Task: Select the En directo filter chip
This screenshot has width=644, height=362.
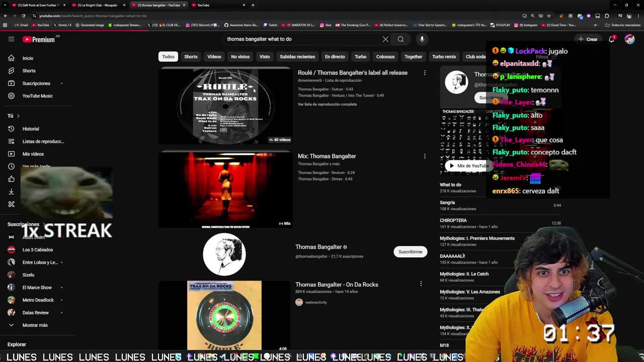Action: 335,57
